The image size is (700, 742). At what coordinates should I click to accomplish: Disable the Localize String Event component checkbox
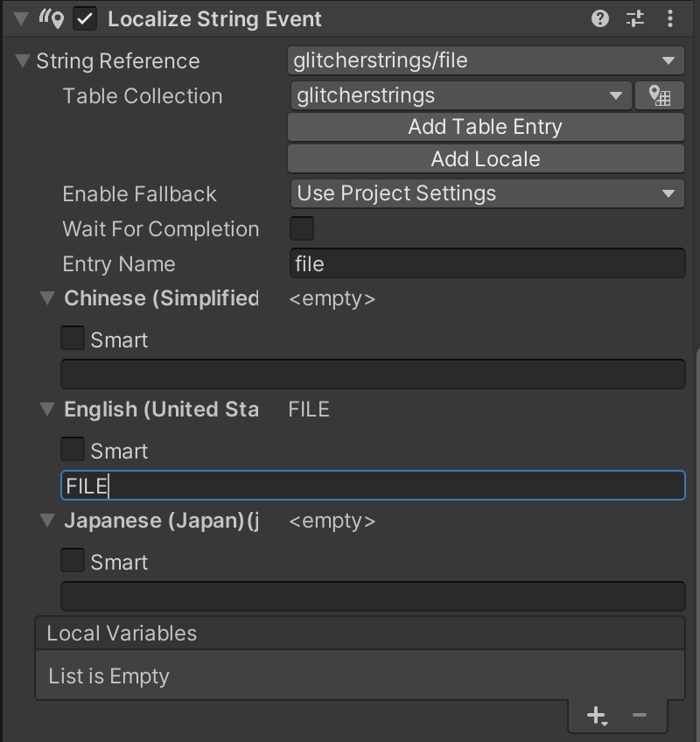[85, 18]
